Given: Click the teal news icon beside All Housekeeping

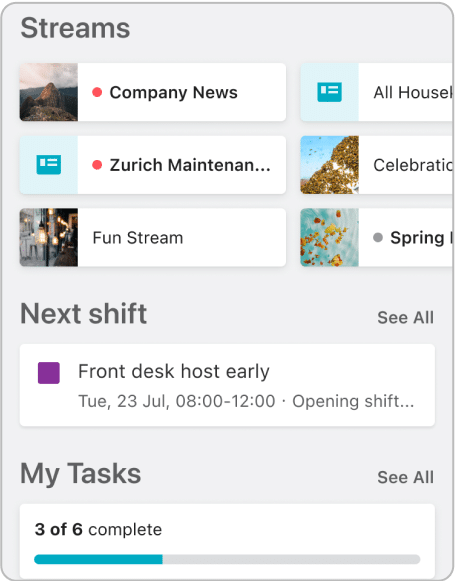Looking at the screenshot, I should [x=329, y=92].
